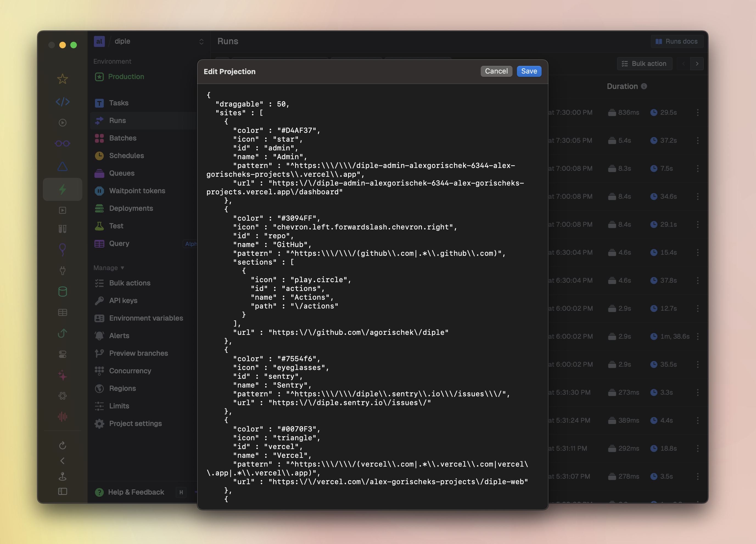Open the diple project switcher

point(149,41)
